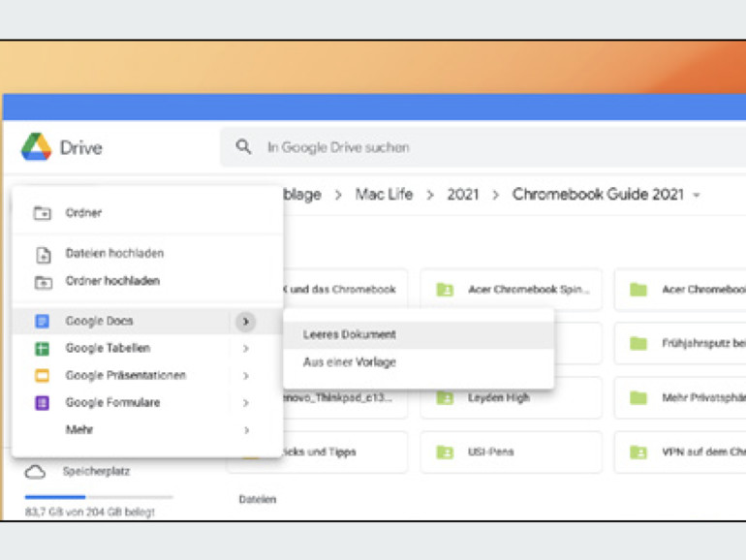Create a Leeres Dokument

(x=419, y=334)
